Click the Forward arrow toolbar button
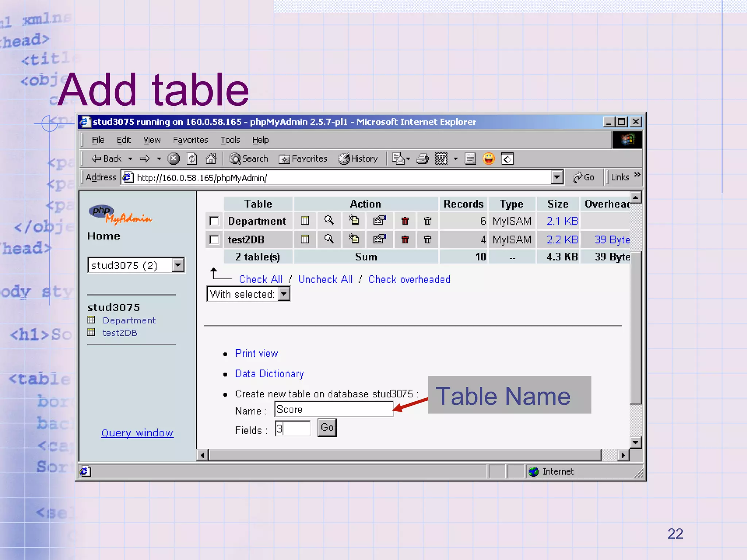The image size is (747, 560). 145,159
